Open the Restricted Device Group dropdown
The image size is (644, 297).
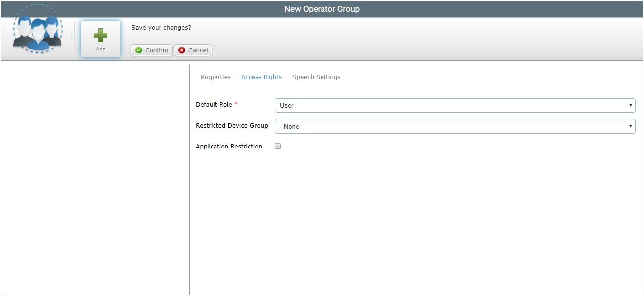[455, 126]
